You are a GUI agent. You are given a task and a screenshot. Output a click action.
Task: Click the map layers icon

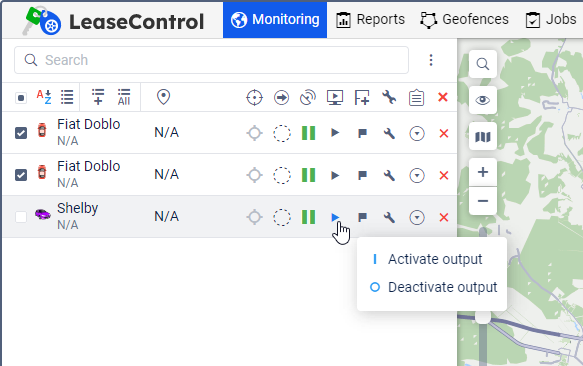[x=483, y=137]
